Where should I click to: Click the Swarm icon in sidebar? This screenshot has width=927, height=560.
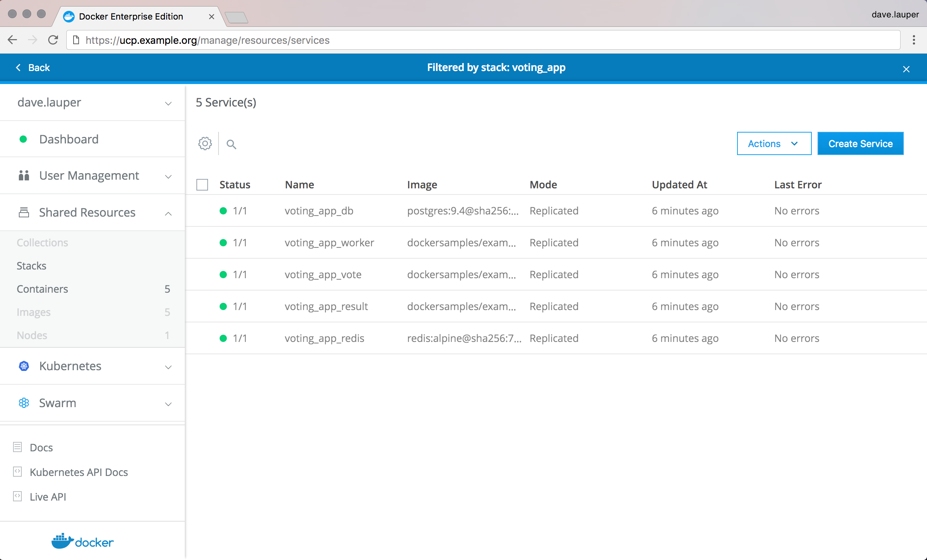click(24, 403)
